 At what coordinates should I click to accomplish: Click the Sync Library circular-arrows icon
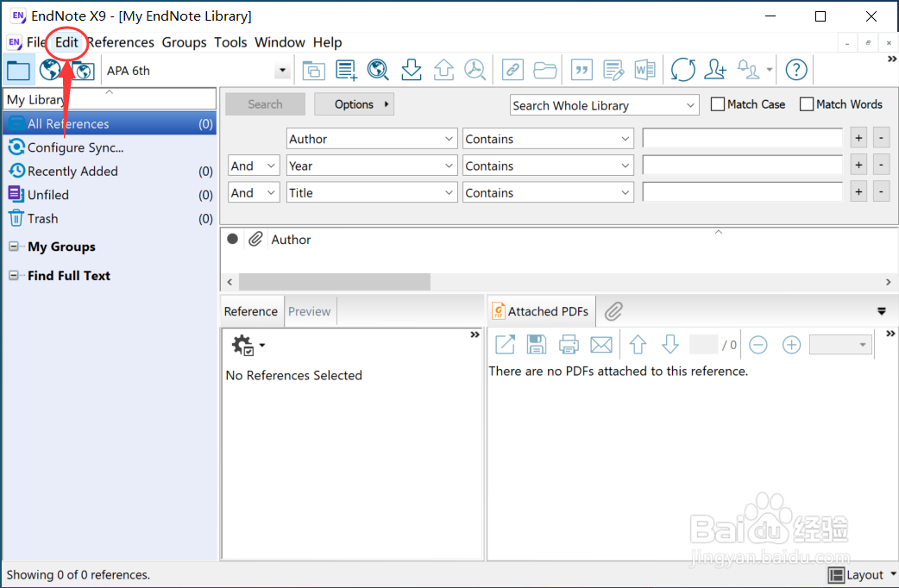click(682, 70)
